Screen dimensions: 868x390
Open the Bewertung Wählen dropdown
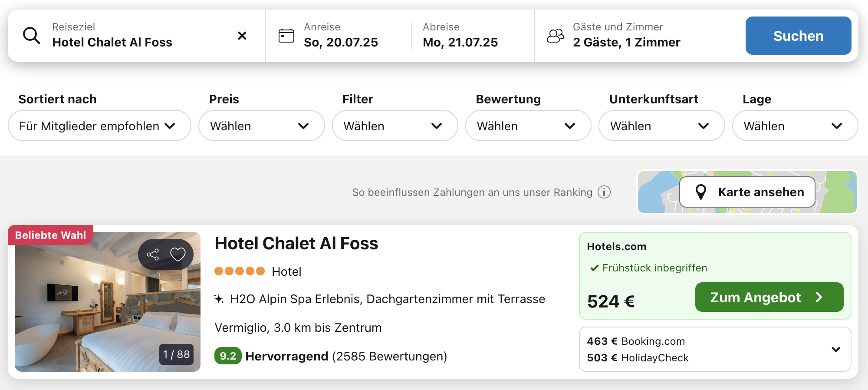[x=528, y=126]
